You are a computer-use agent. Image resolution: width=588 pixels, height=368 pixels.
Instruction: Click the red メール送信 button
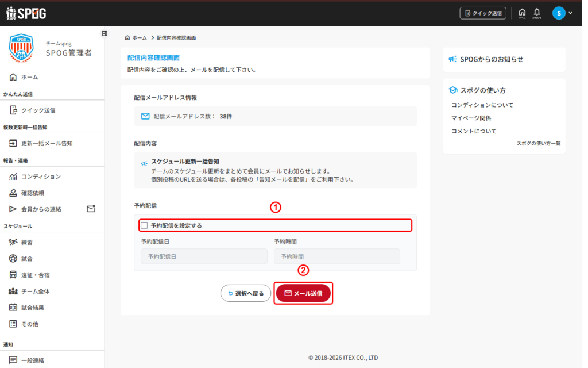[303, 293]
